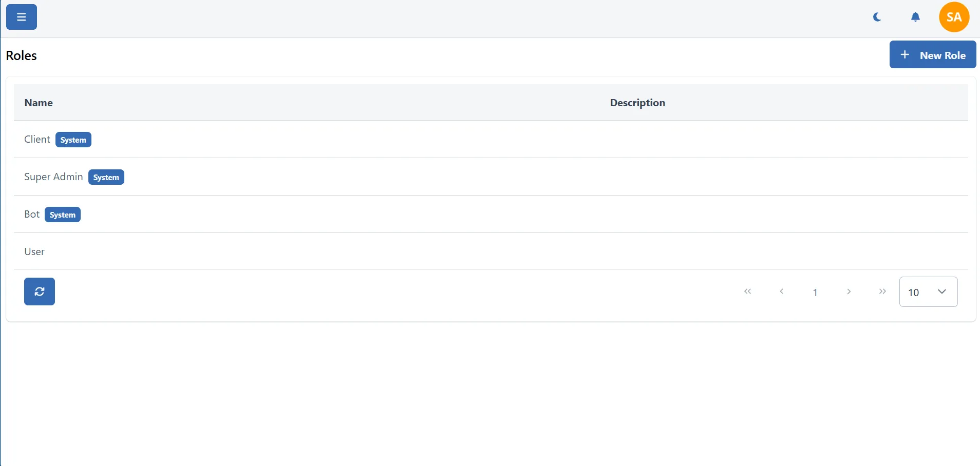Open the hamburger sidebar menu
Image resolution: width=980 pixels, height=466 pixels.
pos(21,17)
